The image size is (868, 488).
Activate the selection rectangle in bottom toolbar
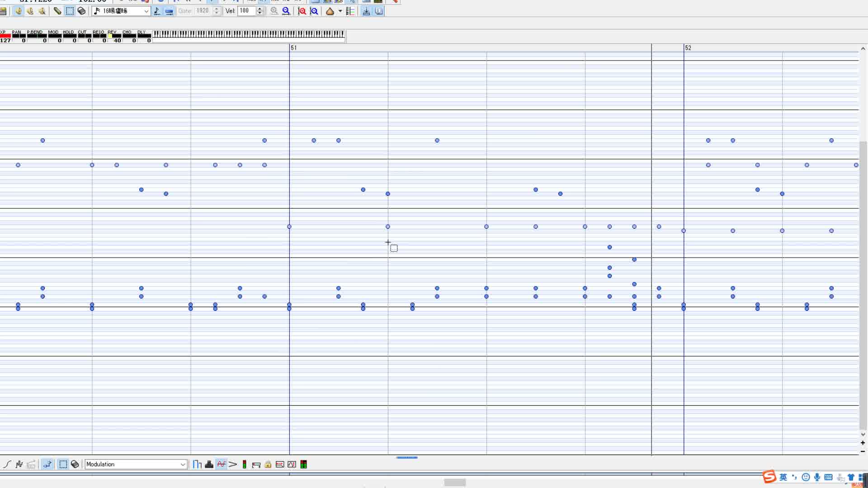point(63,464)
